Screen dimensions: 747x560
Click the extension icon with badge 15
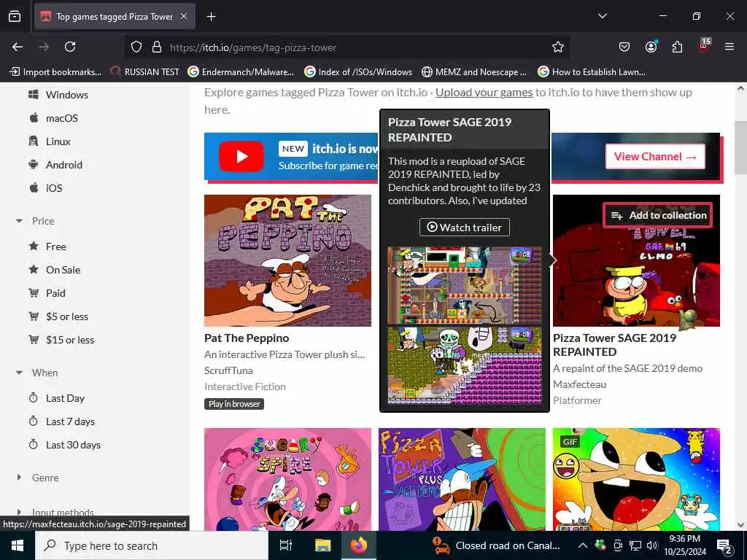click(x=704, y=46)
